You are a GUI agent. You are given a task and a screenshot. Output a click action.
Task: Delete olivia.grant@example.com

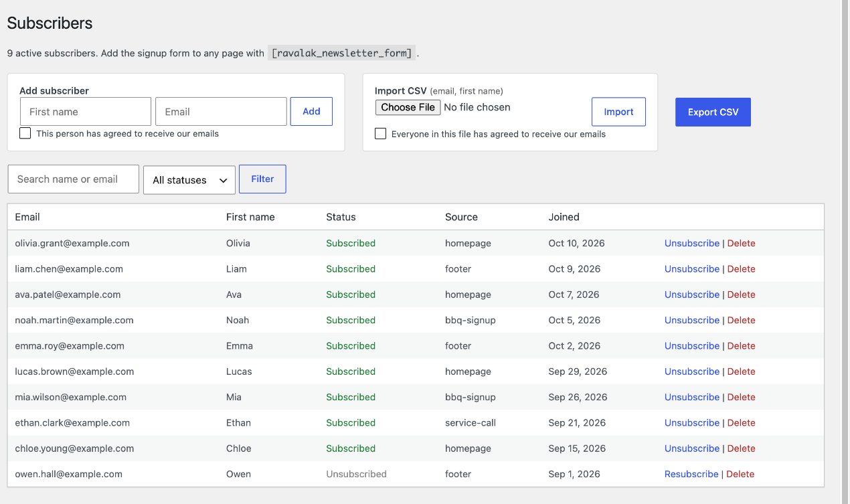(x=741, y=244)
